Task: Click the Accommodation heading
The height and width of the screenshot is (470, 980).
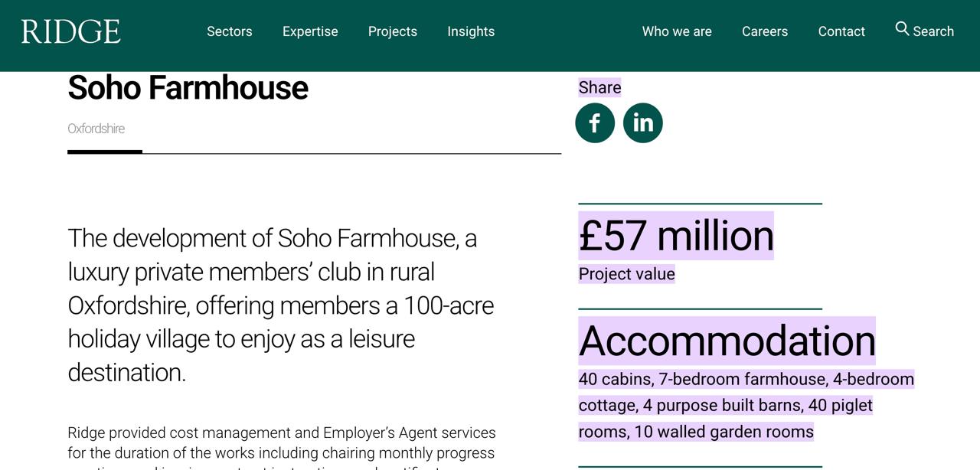Action: tap(727, 341)
